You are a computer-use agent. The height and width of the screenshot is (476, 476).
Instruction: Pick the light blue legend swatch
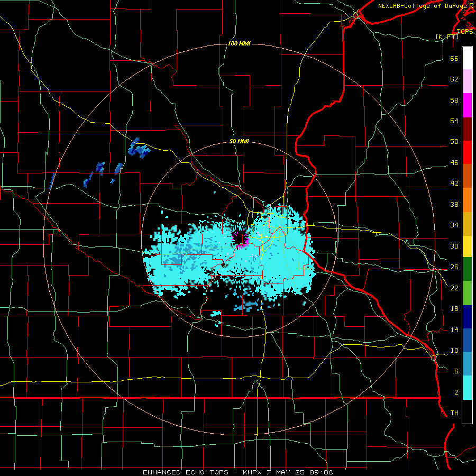467,364
